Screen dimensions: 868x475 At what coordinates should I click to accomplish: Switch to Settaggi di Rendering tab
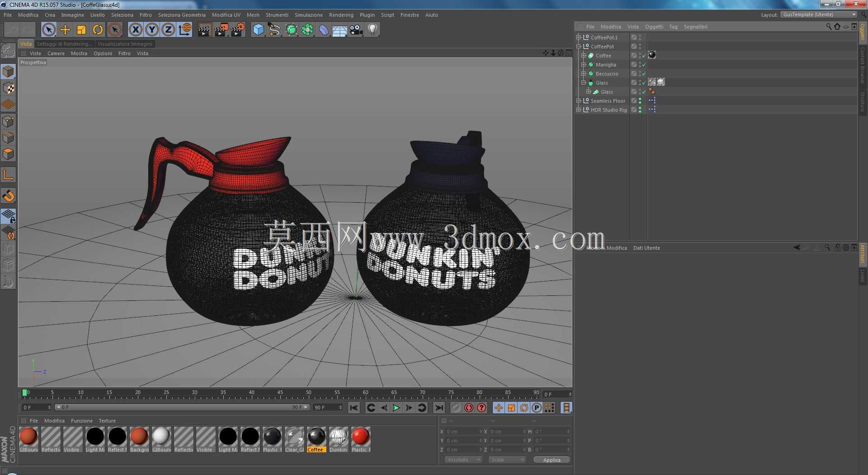[x=64, y=44]
